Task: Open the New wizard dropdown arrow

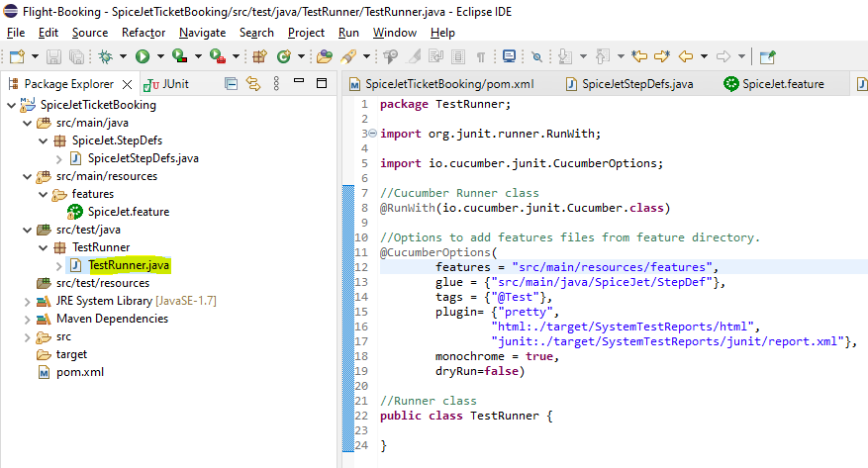Action: click(35, 56)
